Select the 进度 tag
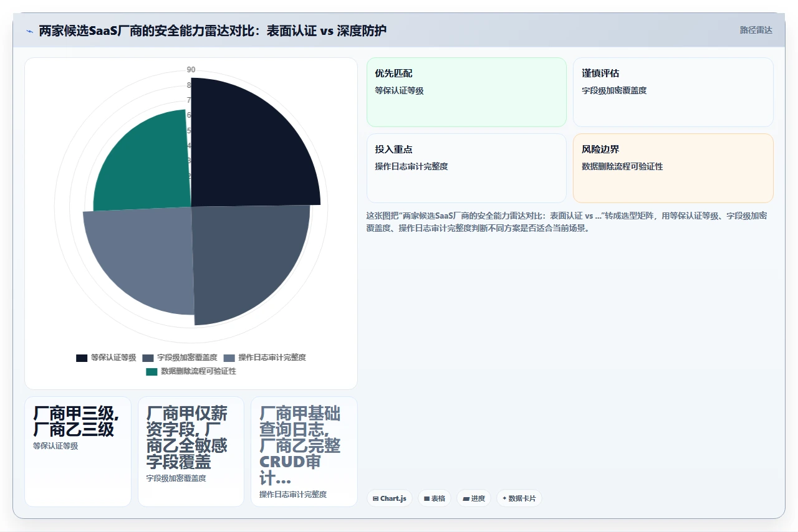The image size is (798, 532). coord(474,498)
